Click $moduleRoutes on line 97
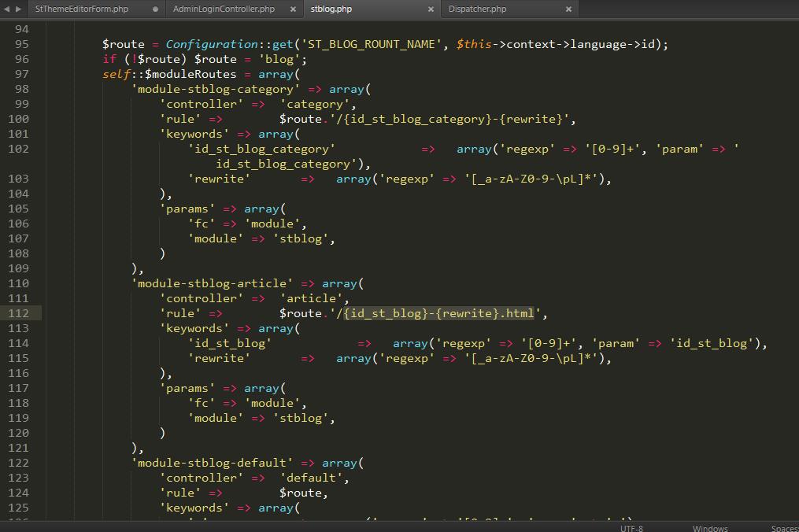The image size is (799, 532). point(191,75)
